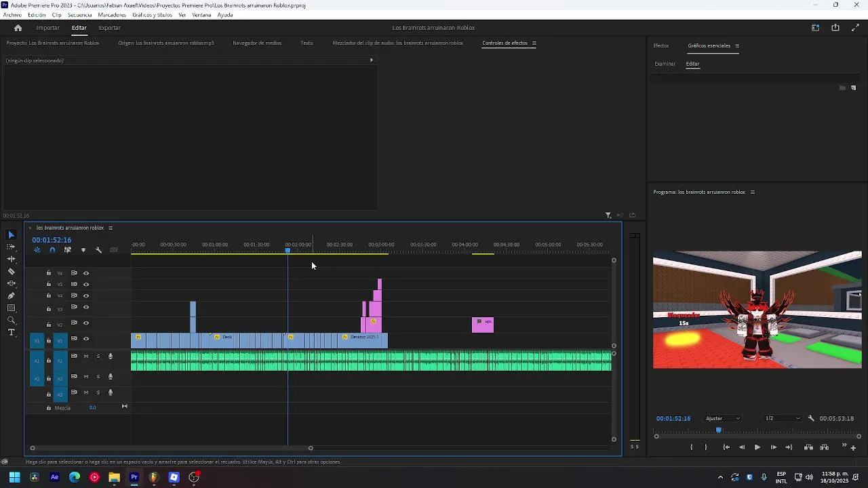Viewport: 868px width, 488px height.
Task: Open Secuencia menu
Action: (x=80, y=15)
